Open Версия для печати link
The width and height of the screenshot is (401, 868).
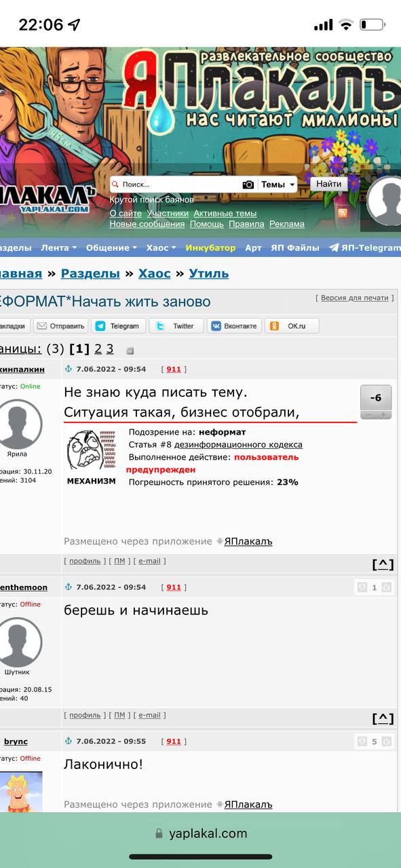click(x=354, y=298)
